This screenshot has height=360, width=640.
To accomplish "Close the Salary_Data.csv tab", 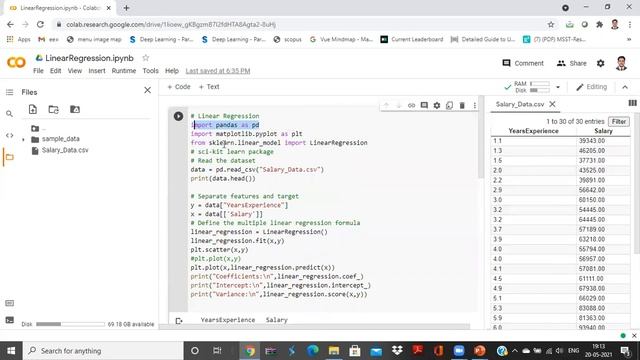I will point(552,104).
